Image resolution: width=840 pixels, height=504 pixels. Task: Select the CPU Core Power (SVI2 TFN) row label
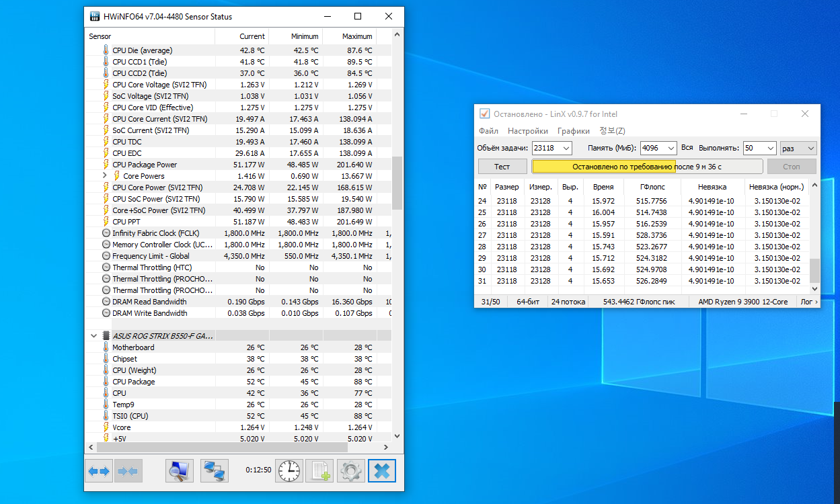point(157,187)
